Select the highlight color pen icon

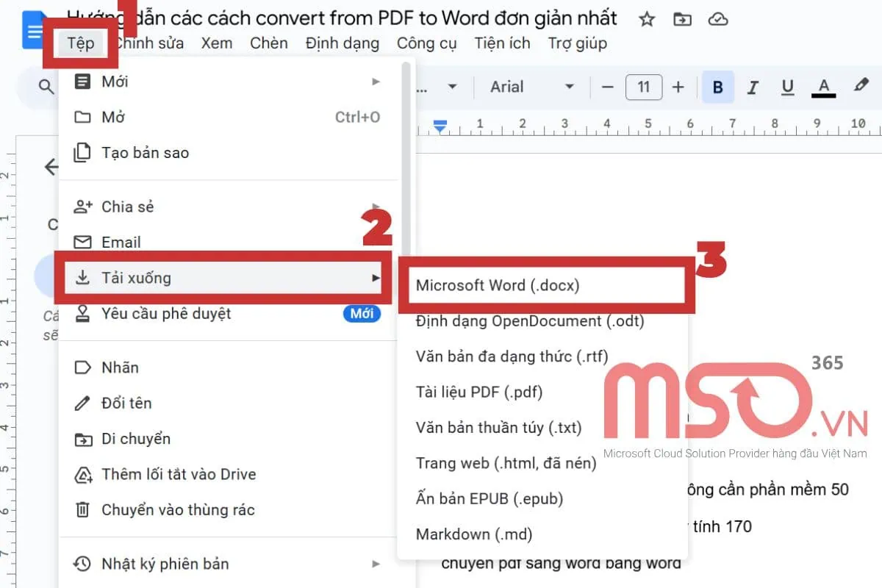point(861,87)
